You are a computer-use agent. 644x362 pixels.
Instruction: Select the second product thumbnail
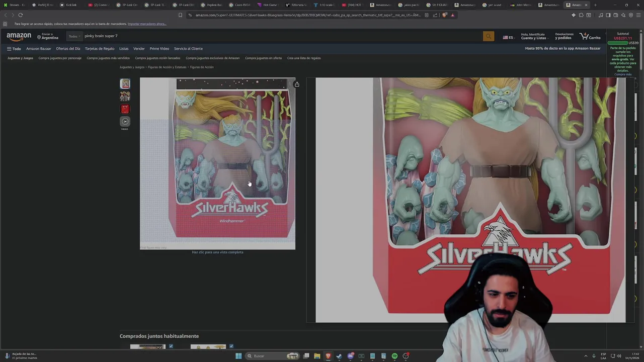tap(125, 96)
